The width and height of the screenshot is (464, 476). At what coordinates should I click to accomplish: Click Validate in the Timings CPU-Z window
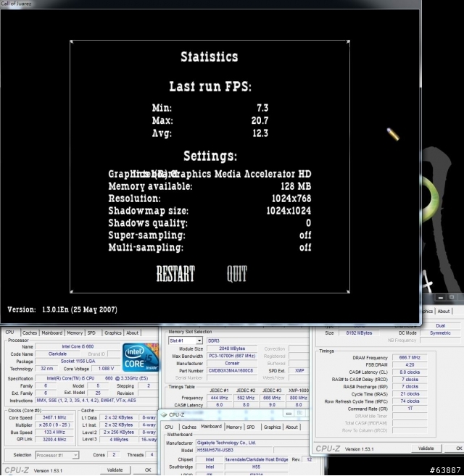tap(426, 448)
